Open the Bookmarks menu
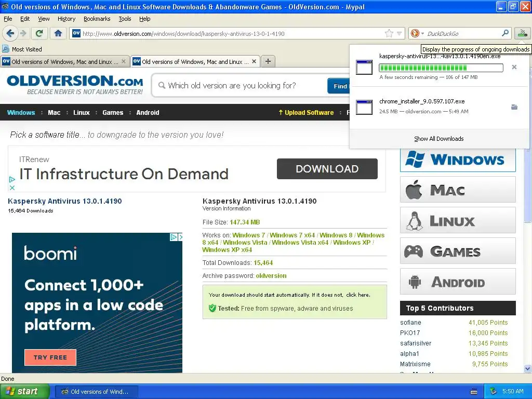 97,19
